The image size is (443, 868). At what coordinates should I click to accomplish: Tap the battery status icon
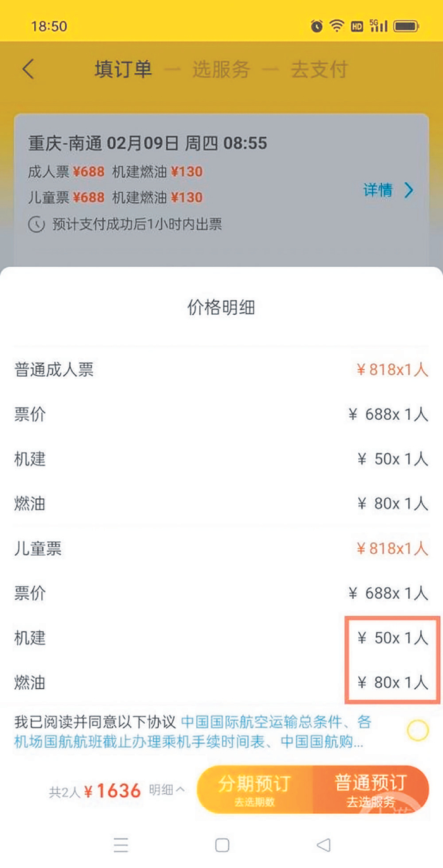pos(406,26)
